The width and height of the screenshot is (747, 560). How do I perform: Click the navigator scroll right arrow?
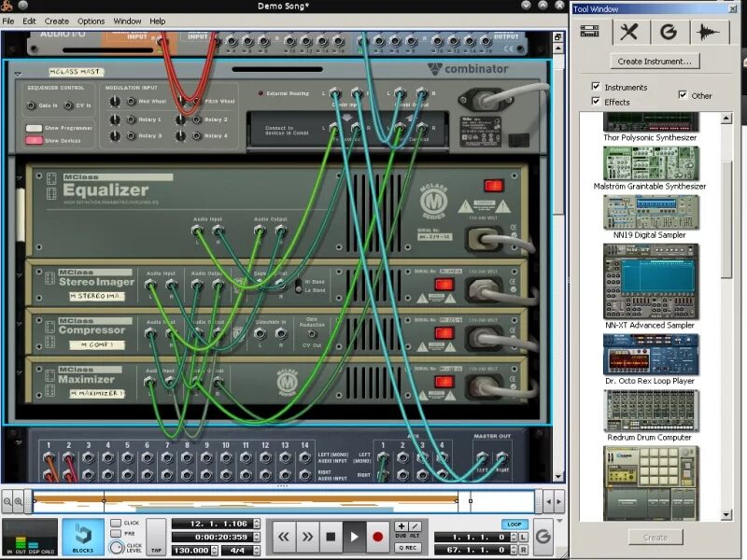[x=558, y=501]
